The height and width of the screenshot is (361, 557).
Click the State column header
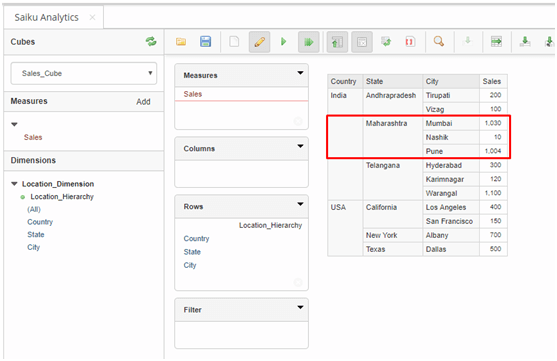[x=393, y=81]
